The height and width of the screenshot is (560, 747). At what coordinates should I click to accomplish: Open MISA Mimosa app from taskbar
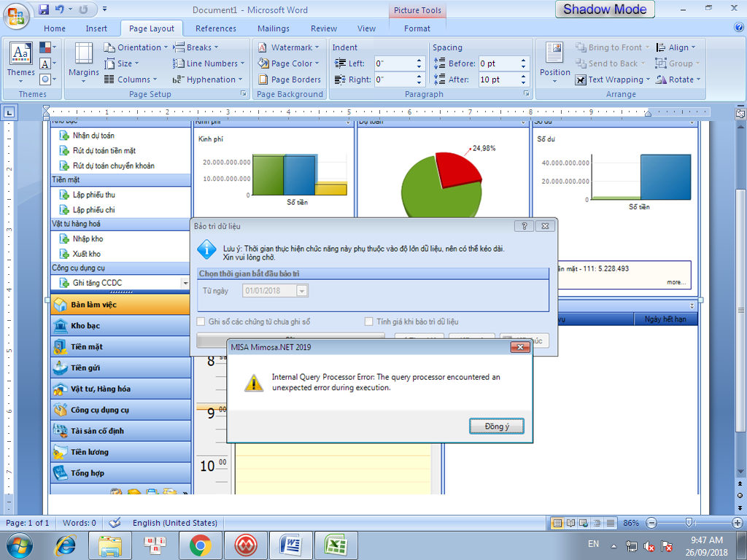[246, 545]
